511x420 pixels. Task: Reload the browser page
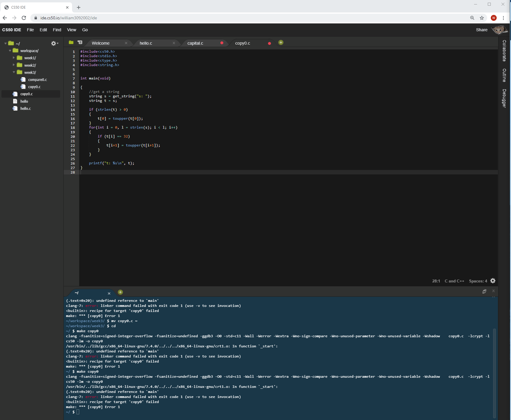click(x=24, y=18)
